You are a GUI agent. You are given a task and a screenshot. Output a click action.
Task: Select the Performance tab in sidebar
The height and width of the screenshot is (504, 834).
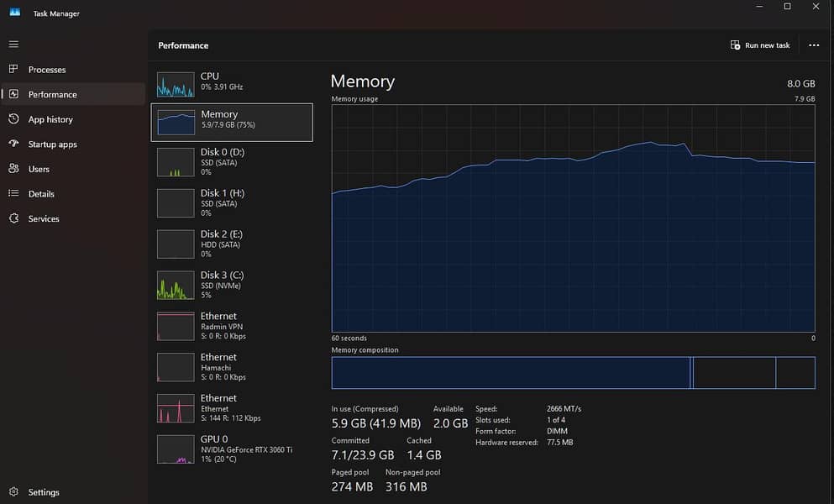(x=52, y=94)
